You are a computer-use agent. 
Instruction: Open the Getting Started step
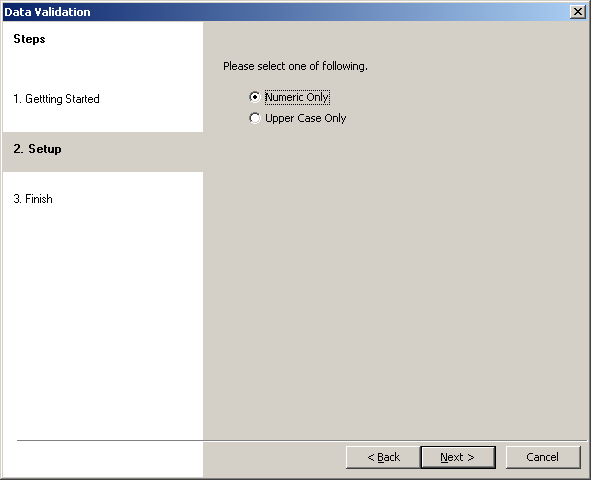pos(57,99)
